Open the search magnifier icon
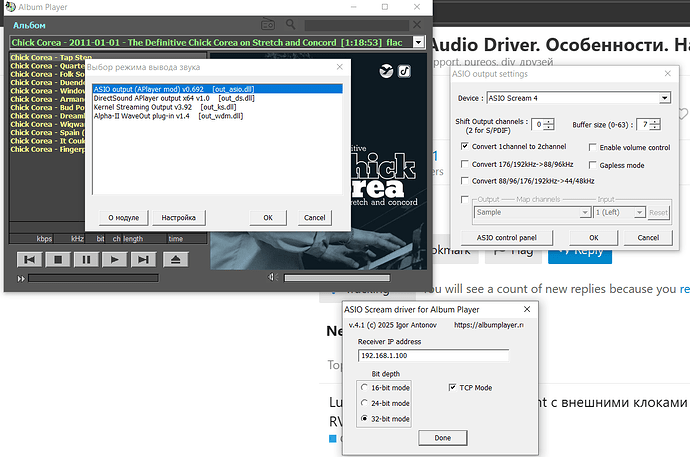The image size is (690, 457). [290, 24]
